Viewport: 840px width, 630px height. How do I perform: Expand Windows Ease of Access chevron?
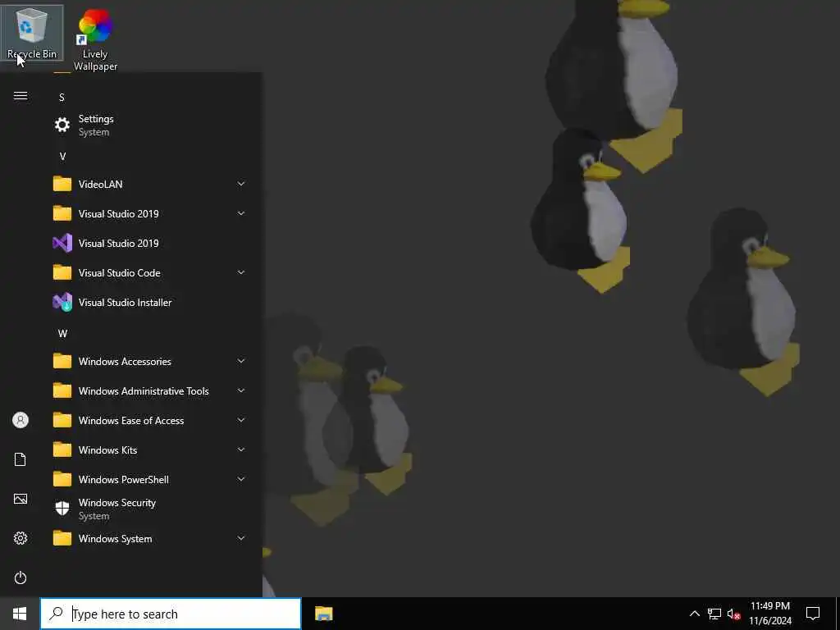(x=241, y=420)
